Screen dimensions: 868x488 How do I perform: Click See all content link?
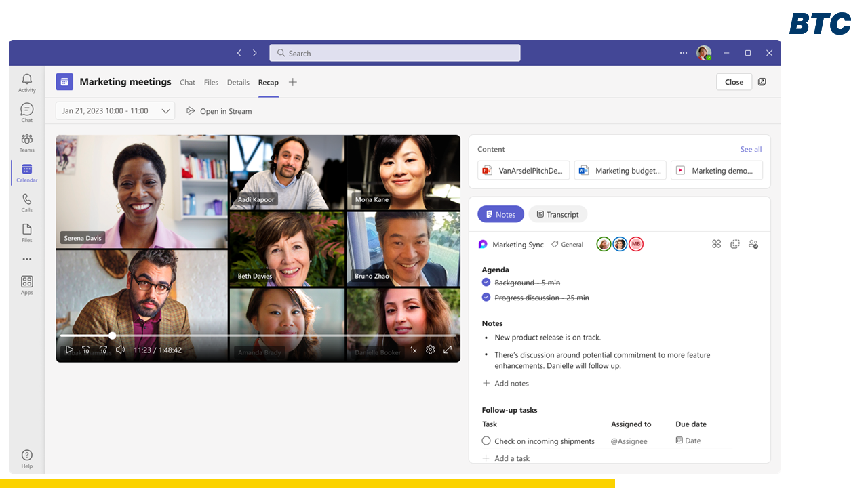click(x=751, y=149)
